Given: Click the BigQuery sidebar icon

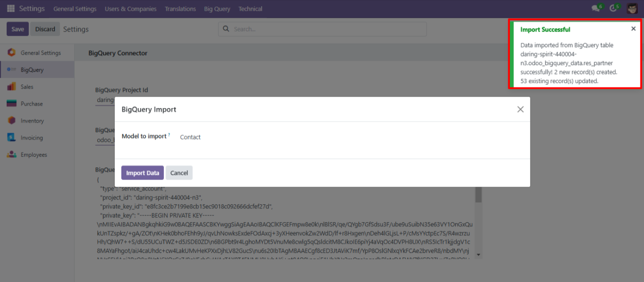Looking at the screenshot, I should coord(11,70).
